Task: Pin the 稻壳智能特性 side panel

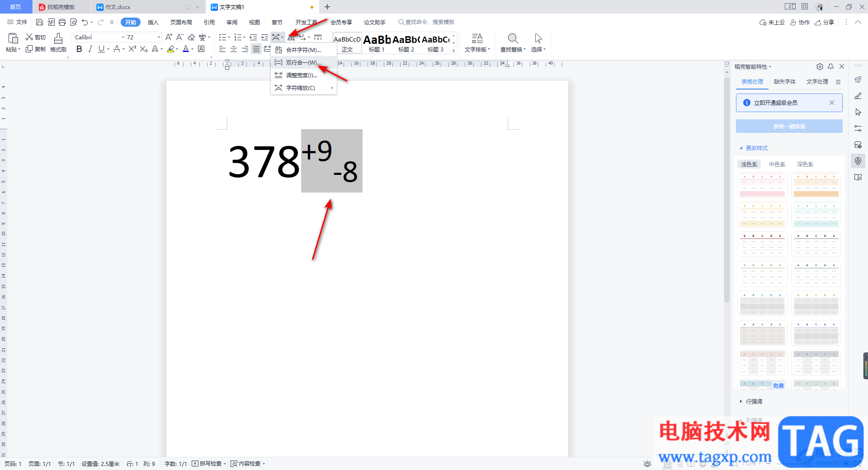Action: point(830,66)
